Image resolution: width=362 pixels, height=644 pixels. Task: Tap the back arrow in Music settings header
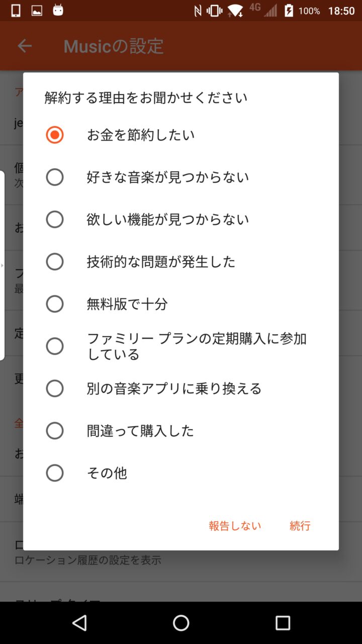(24, 46)
